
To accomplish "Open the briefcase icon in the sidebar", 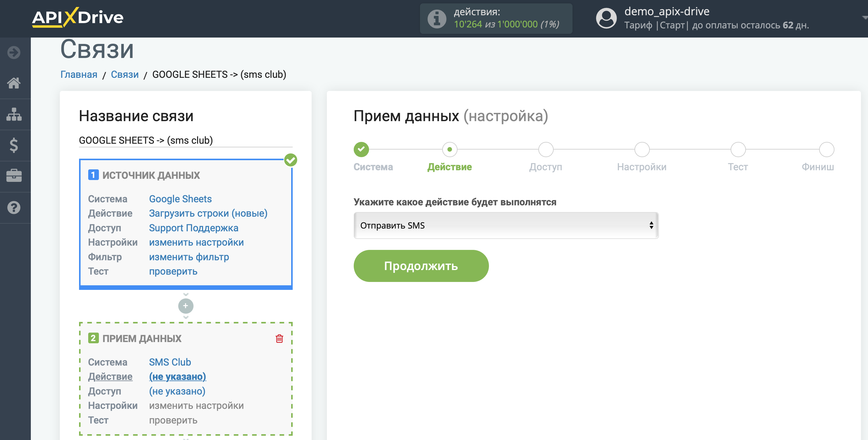I will (x=14, y=175).
